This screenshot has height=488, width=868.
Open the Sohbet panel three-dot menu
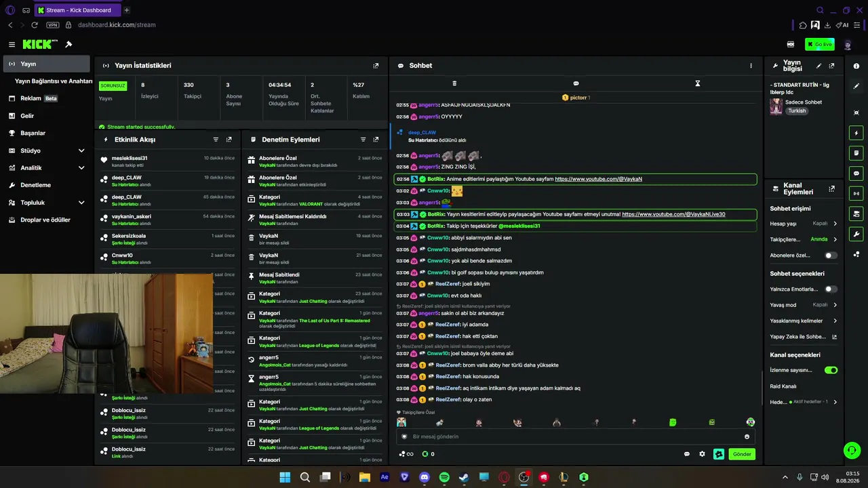pyautogui.click(x=751, y=66)
